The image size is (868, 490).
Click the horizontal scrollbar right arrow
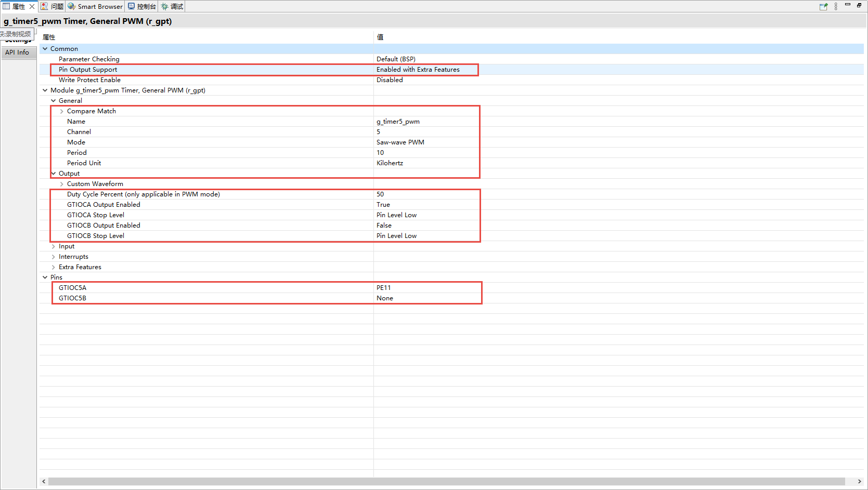click(x=860, y=482)
